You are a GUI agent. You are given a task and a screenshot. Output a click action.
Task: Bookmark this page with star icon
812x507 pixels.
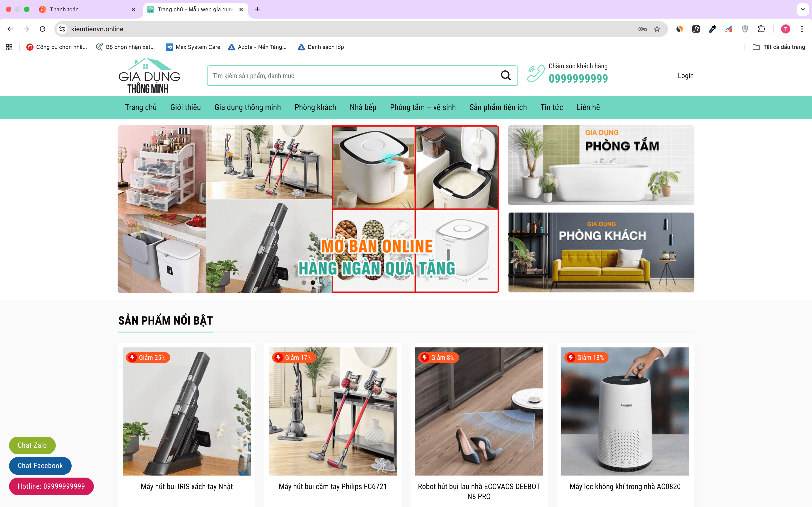click(x=657, y=29)
